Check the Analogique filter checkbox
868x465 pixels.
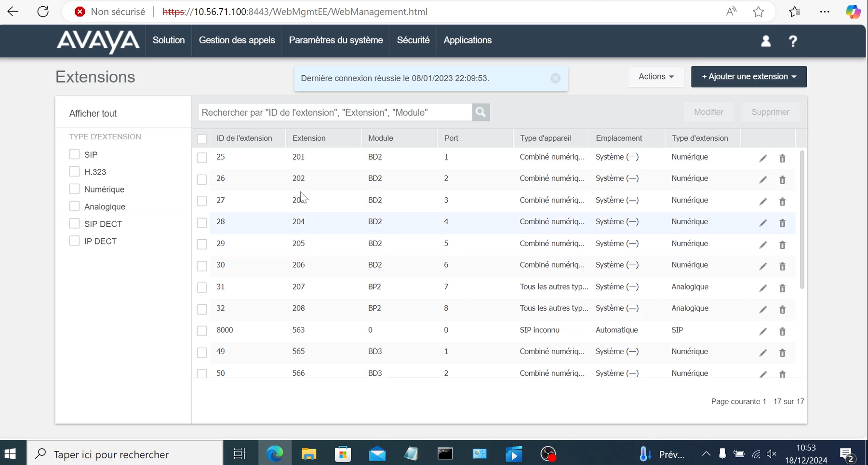point(74,206)
